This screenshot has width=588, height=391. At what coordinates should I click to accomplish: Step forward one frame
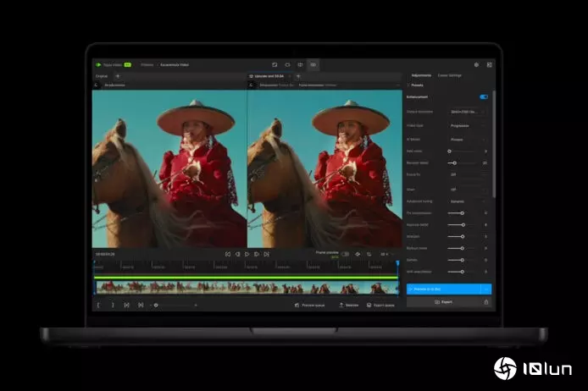[257, 254]
